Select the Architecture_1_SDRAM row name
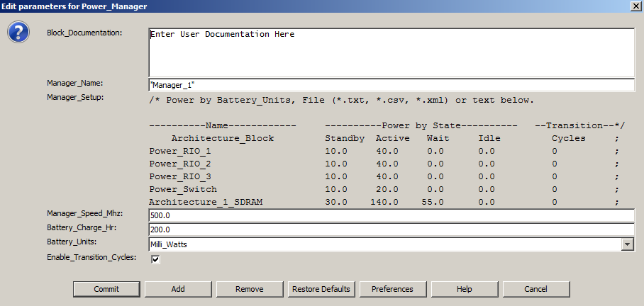The height and width of the screenshot is (306, 644). coord(206,202)
